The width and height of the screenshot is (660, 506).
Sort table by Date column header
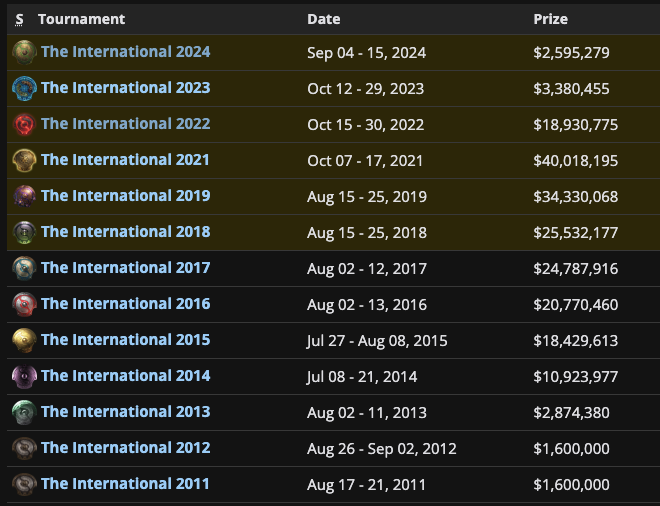[x=323, y=19]
